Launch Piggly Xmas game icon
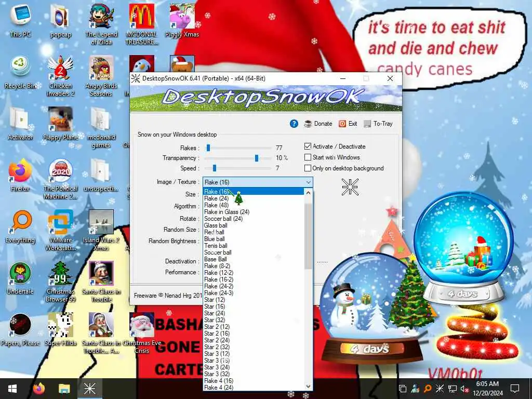Viewport: 532px width, 399px height. [182, 20]
